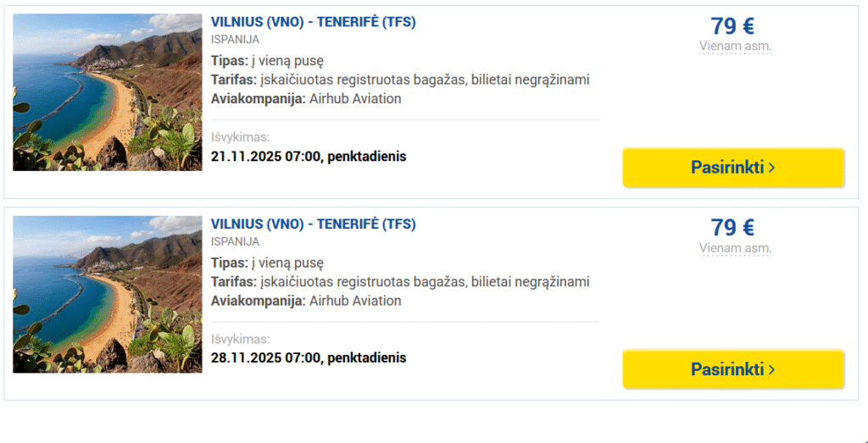Click the 79 € price of the 28.11.2025 flight

(x=732, y=228)
